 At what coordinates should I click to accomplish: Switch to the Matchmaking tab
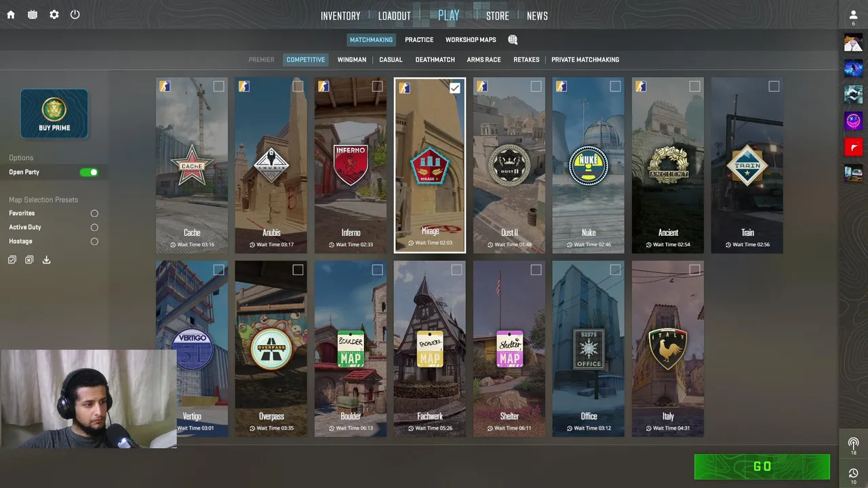[x=371, y=40]
